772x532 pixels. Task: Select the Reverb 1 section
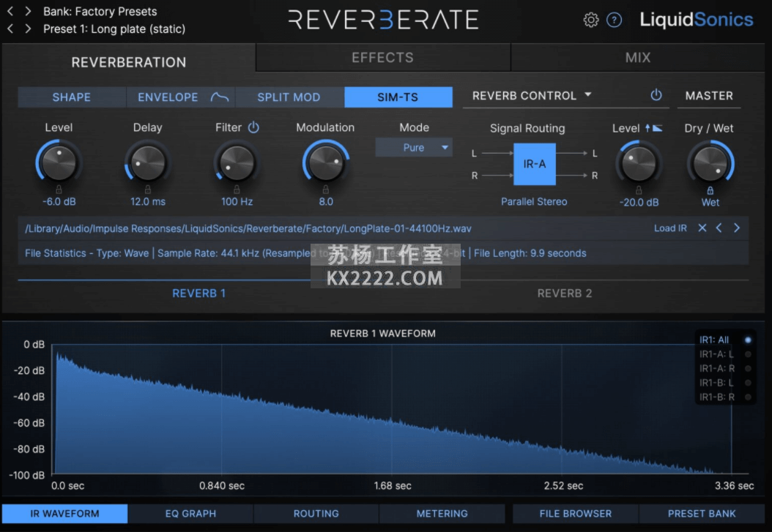point(199,293)
